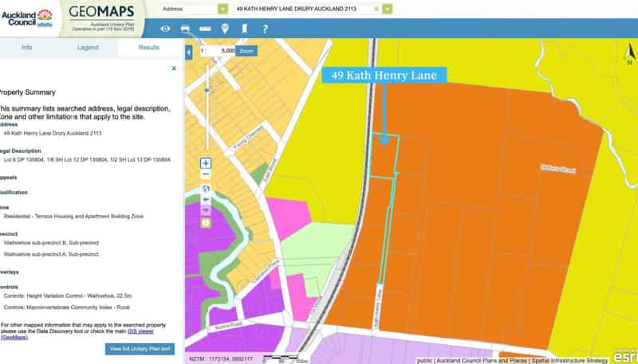Click the GeoMaps title logo
This screenshot has height=364, width=638.
click(x=101, y=12)
